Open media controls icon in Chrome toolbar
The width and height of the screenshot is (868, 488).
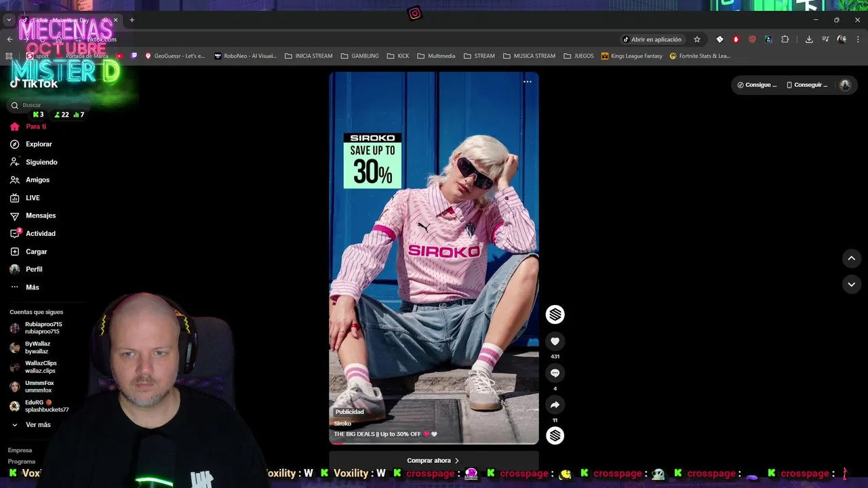pos(825,39)
